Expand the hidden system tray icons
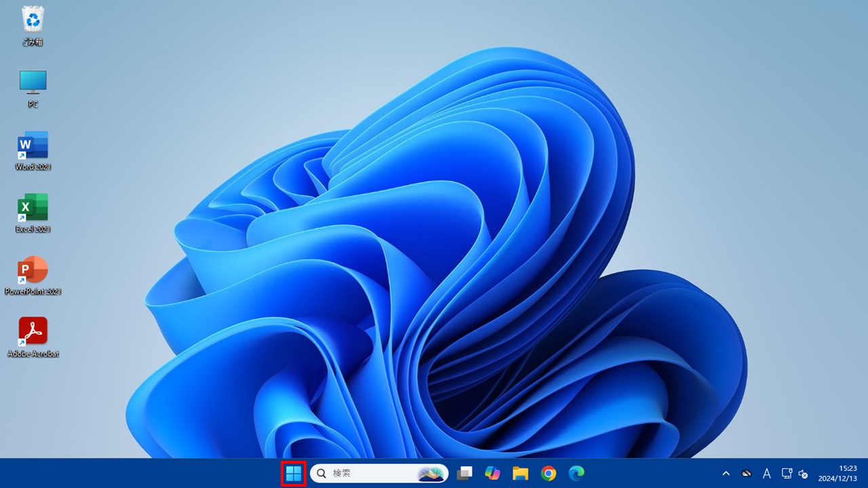Image resolution: width=868 pixels, height=488 pixels. [726, 474]
